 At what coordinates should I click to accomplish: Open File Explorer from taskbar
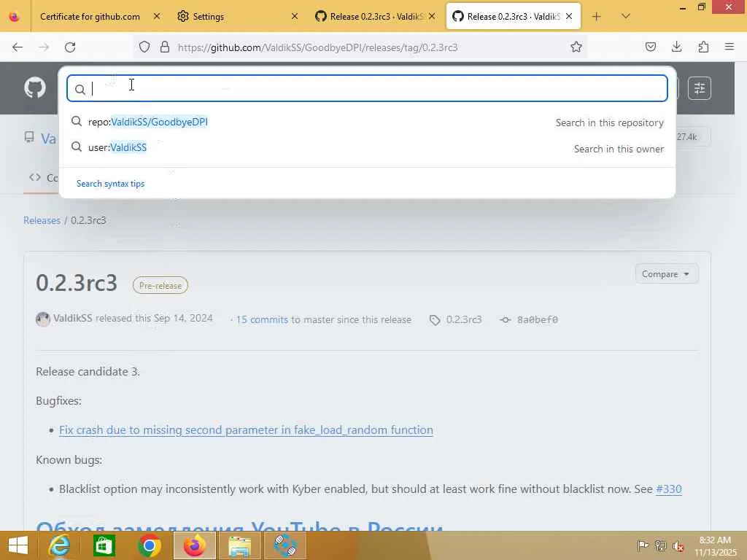pos(239,545)
